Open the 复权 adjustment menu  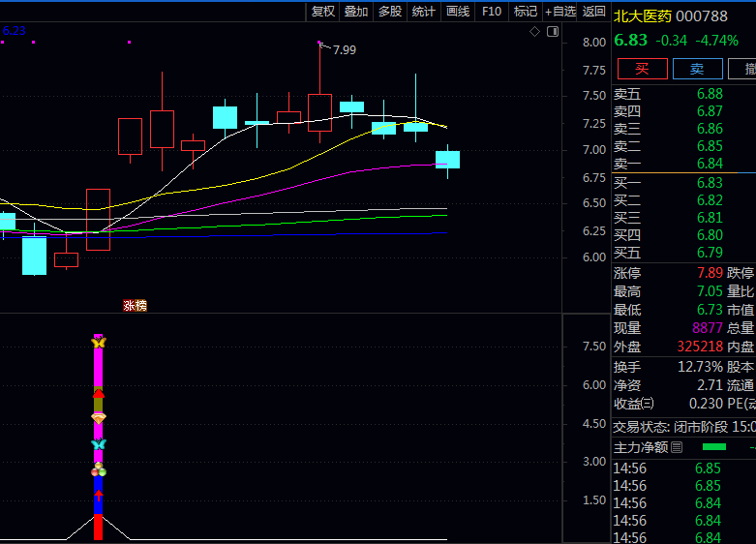pos(323,12)
